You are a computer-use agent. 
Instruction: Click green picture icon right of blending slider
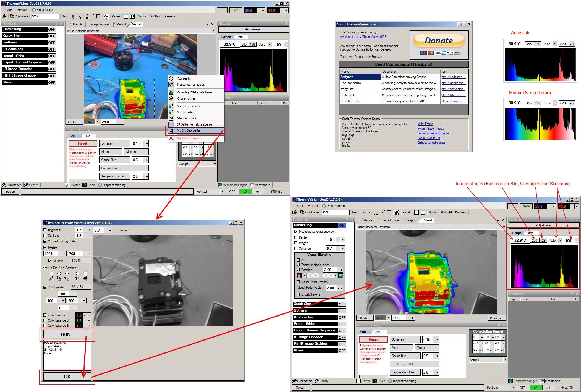coord(341,276)
